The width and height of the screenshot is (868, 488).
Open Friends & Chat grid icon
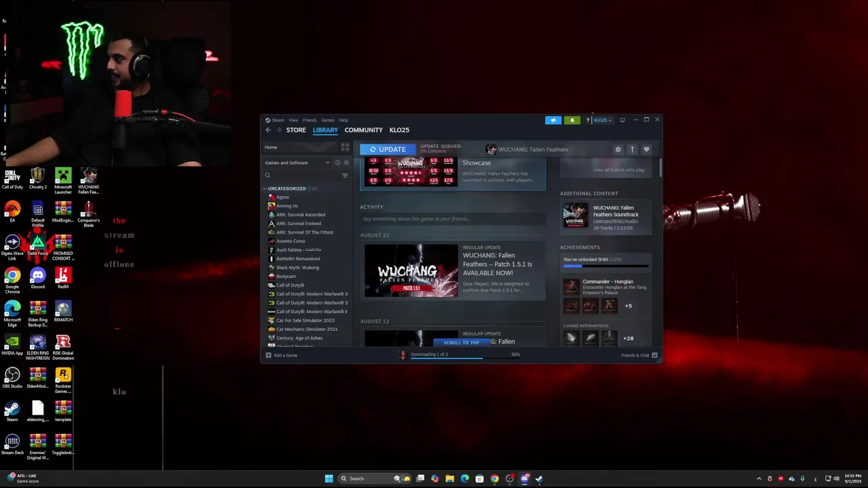pyautogui.click(x=654, y=355)
